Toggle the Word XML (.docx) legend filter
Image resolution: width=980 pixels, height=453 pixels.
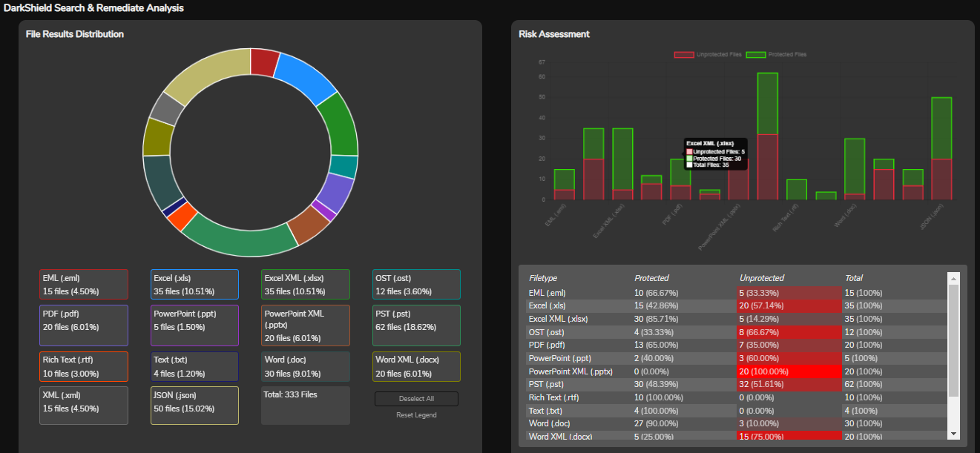tap(416, 365)
